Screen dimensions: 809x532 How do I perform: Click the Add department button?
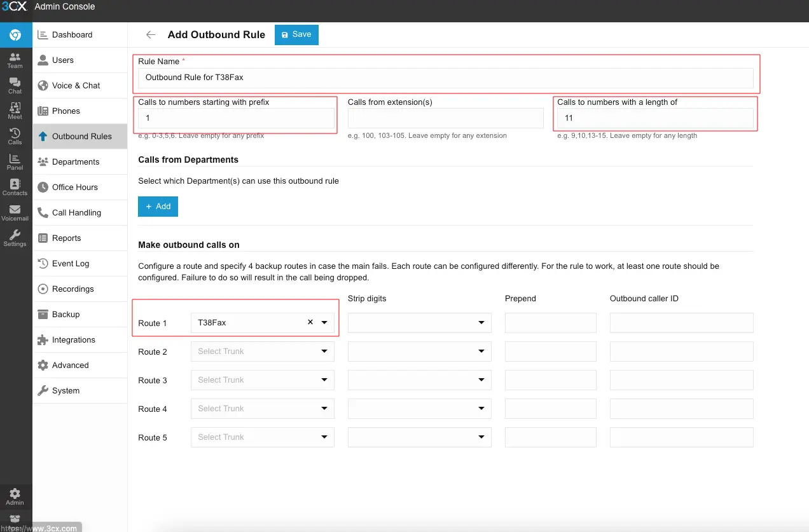point(158,207)
